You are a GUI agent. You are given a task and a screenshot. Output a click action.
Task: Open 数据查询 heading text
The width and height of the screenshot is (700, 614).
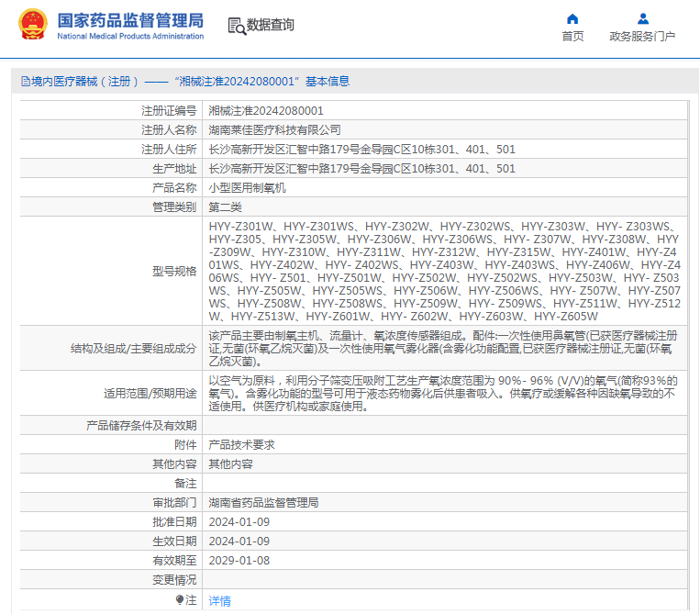[x=271, y=25]
